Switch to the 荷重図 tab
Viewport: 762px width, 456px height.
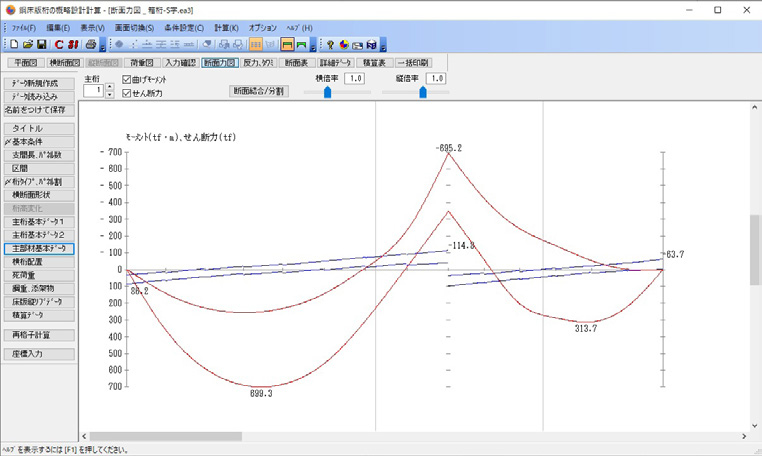pos(141,63)
